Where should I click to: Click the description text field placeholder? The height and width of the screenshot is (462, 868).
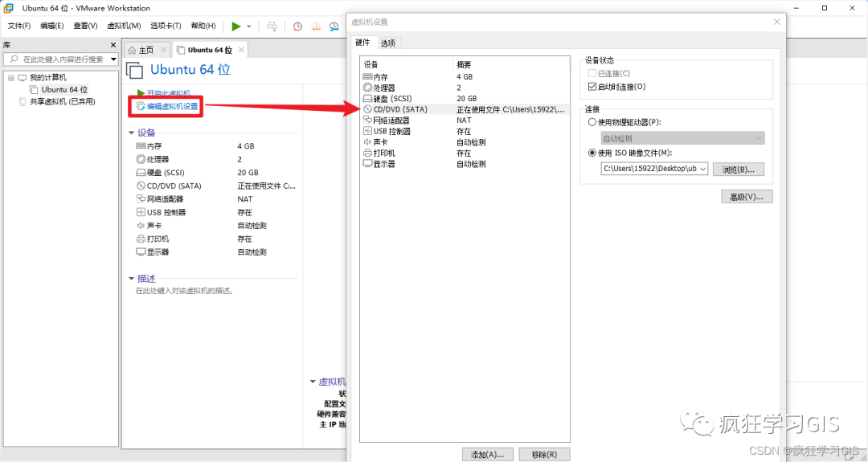tap(185, 291)
